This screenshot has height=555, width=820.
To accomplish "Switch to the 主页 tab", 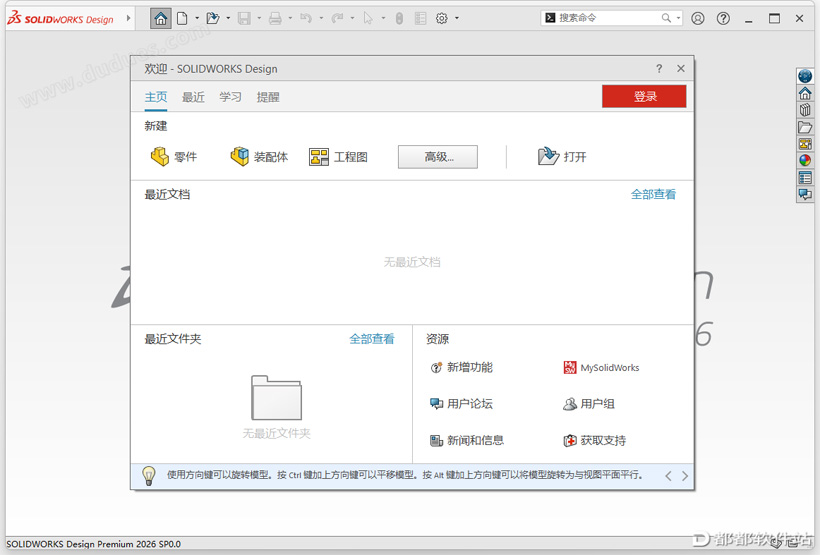I will (156, 97).
